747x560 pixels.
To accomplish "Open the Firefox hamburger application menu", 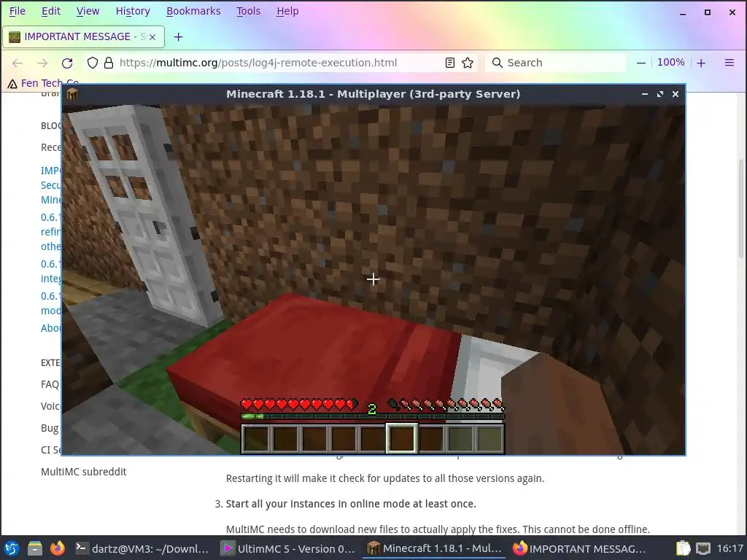I will coord(729,63).
